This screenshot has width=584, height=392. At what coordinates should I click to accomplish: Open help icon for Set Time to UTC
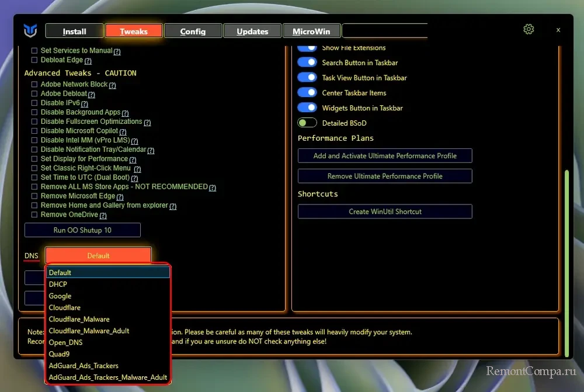(134, 178)
